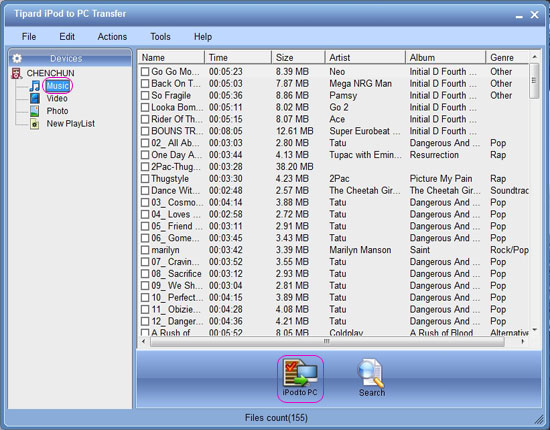This screenshot has width=550, height=430.
Task: Click horizontal scrollbar left arrow
Action: [143, 341]
